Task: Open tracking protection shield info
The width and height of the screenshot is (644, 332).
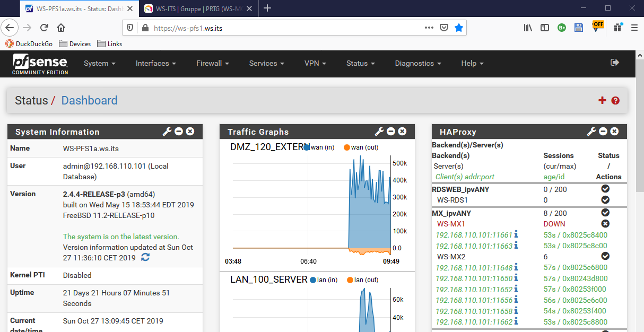Action: point(130,28)
